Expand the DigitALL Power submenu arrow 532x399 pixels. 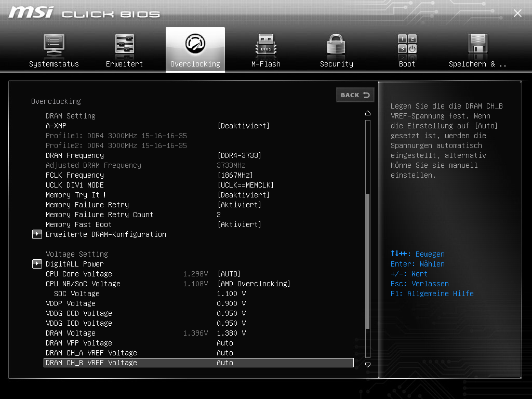(37, 264)
